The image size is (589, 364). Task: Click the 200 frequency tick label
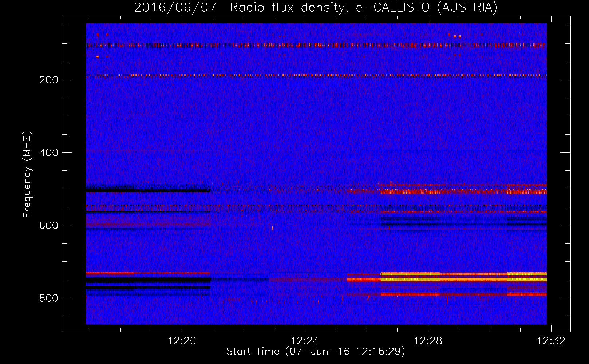(x=49, y=80)
